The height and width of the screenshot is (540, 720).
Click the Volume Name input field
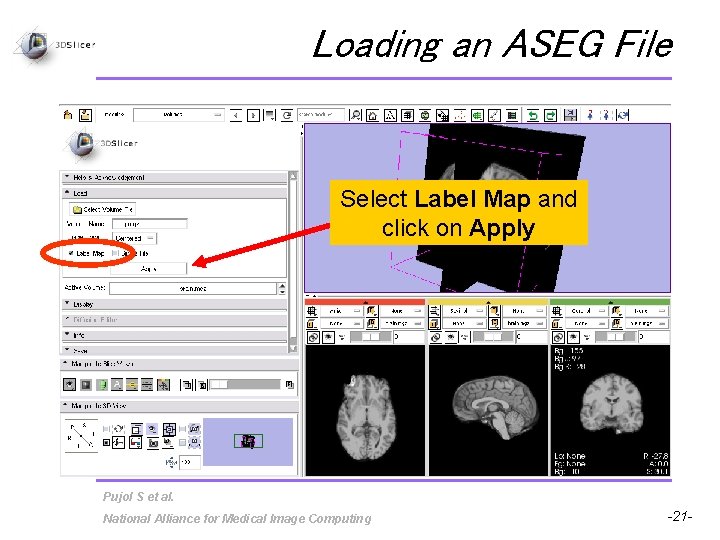pos(150,224)
